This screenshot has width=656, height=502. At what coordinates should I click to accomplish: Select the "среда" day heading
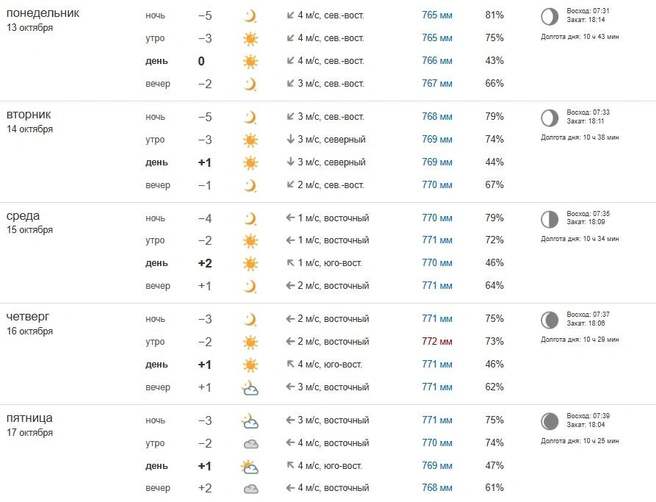tap(23, 215)
